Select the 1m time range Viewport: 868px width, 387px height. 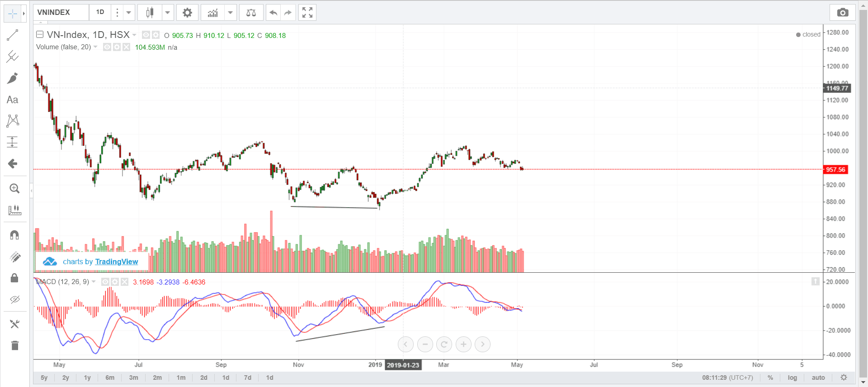181,378
